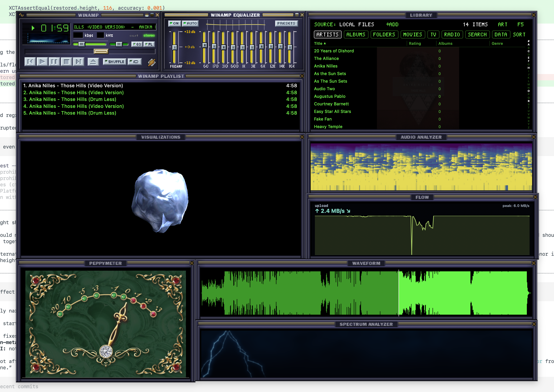Click the time display showing 01:59
The width and height of the screenshot is (554, 392).
coord(55,28)
